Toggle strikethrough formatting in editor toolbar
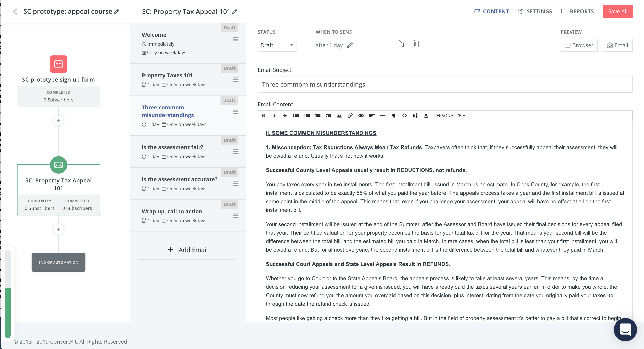The width and height of the screenshot is (644, 349). pyautogui.click(x=285, y=115)
